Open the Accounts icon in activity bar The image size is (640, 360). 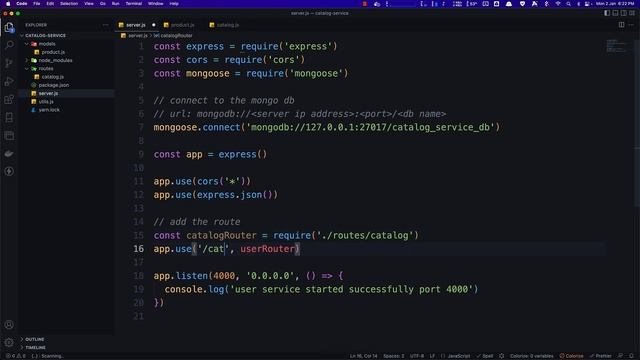pyautogui.click(x=9, y=325)
